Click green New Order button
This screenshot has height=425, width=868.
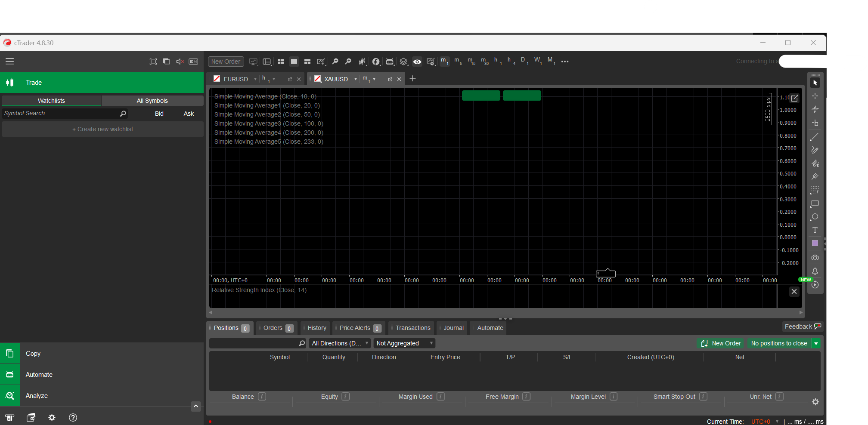(721, 343)
